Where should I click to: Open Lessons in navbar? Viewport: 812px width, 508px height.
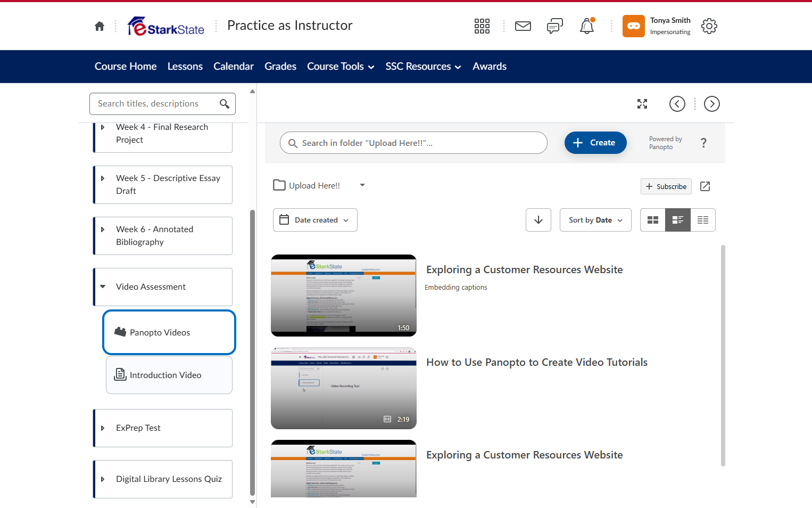pos(185,67)
